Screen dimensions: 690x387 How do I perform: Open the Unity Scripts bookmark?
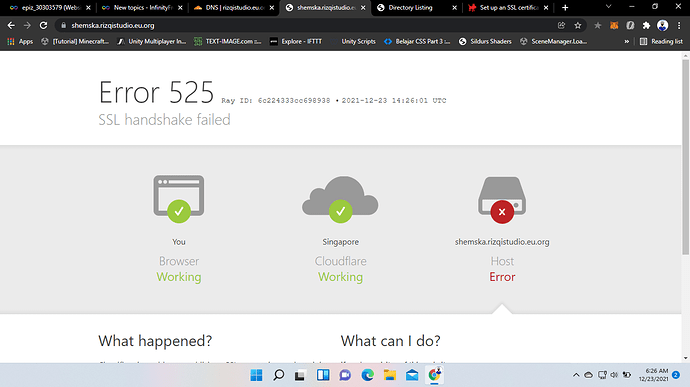click(354, 41)
